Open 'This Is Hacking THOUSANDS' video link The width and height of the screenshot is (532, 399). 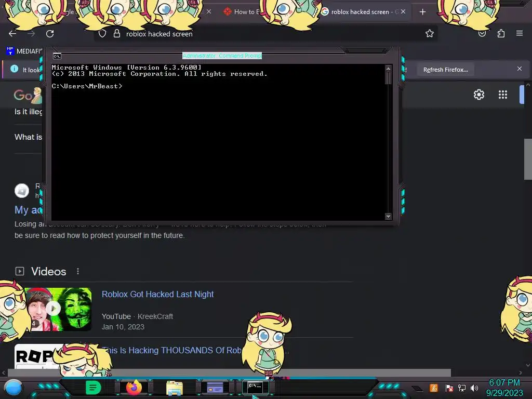(171, 350)
